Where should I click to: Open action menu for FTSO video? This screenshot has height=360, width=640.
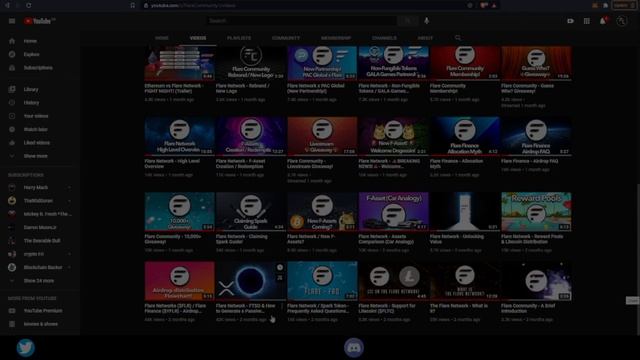(x=282, y=307)
